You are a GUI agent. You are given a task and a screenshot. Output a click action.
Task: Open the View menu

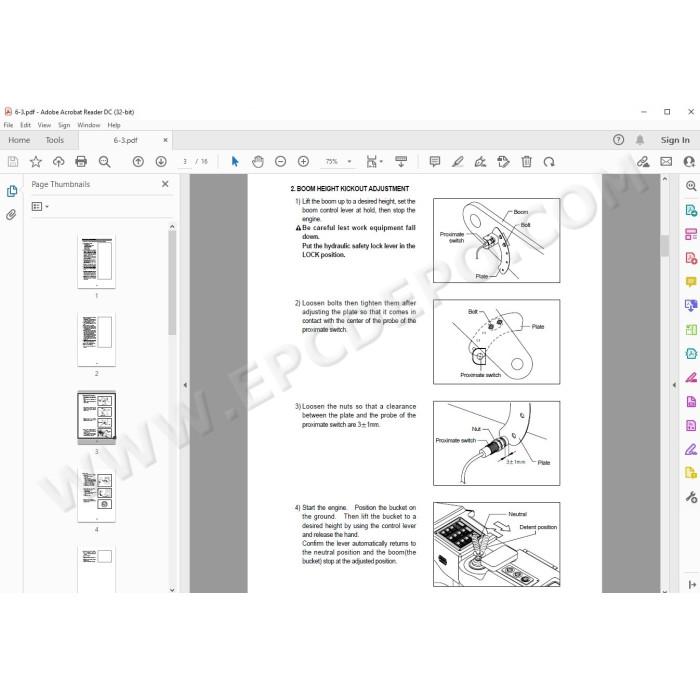(x=44, y=125)
